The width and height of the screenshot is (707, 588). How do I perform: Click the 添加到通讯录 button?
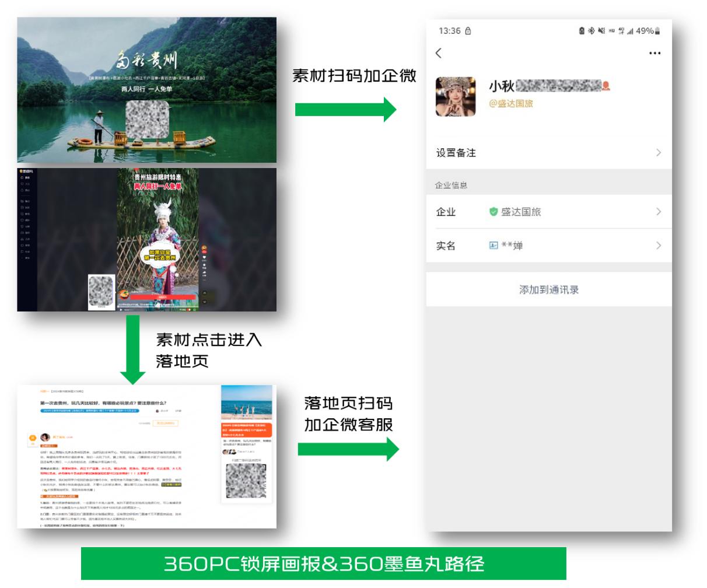tap(548, 290)
